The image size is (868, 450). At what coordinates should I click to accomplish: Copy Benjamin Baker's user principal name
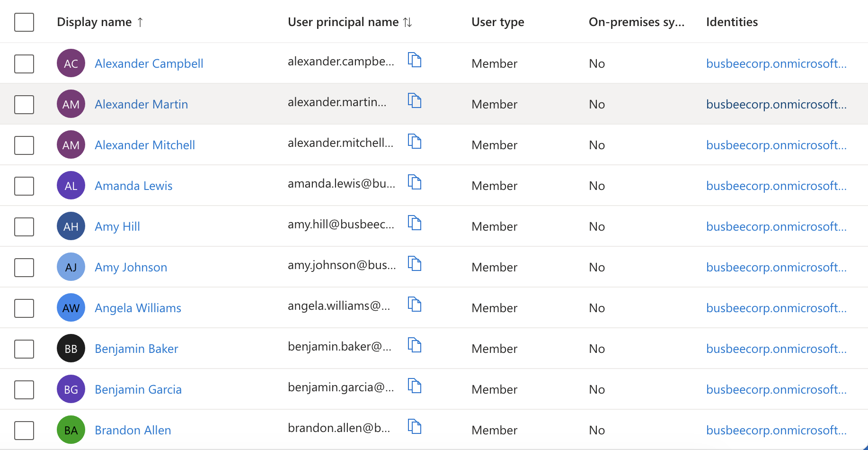coord(415,345)
